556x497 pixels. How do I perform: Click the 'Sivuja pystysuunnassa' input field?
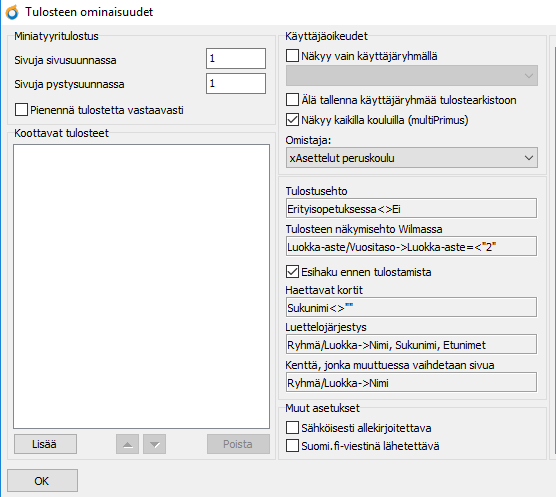[236, 84]
